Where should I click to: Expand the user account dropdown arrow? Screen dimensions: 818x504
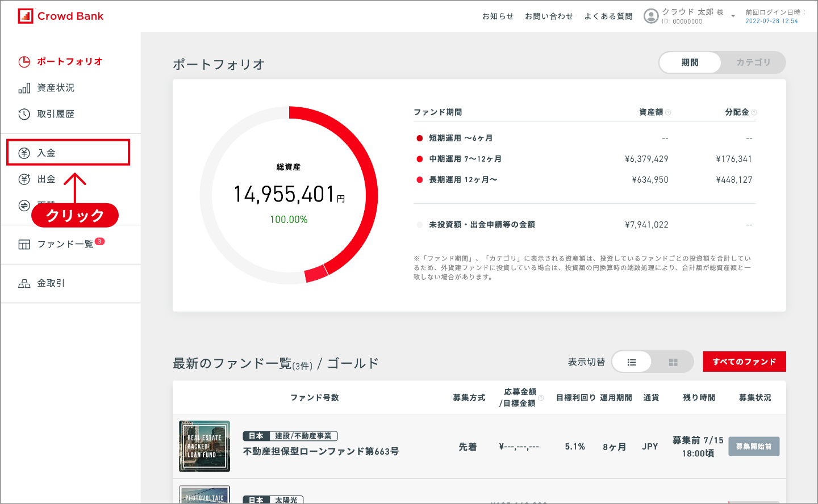(733, 16)
